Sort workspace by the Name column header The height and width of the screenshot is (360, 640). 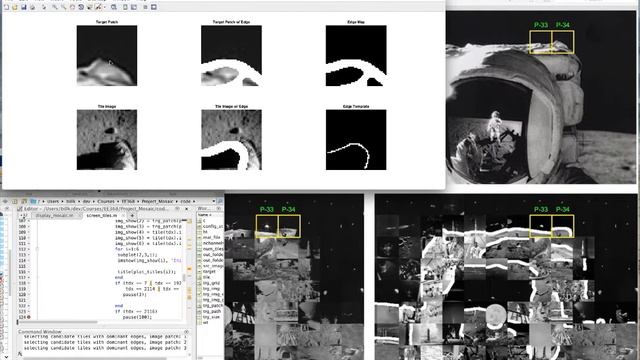pyautogui.click(x=205, y=215)
